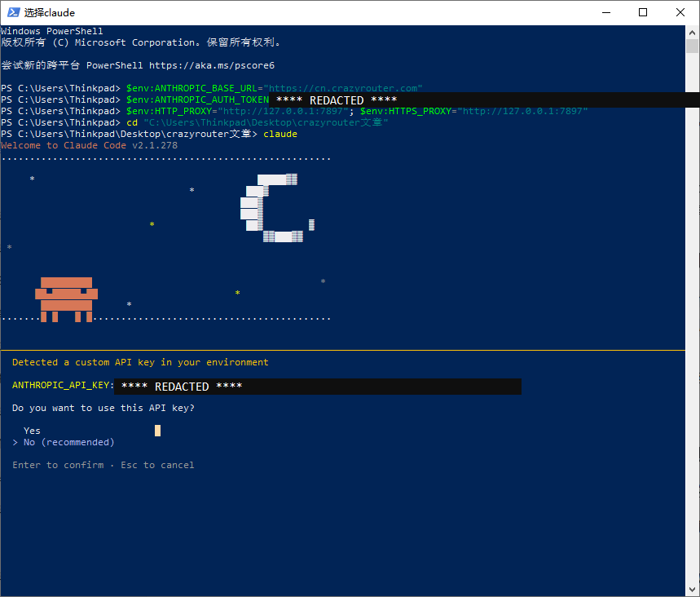
Task: Click the ANTHROPIC_API_KEY label
Action: [63, 385]
